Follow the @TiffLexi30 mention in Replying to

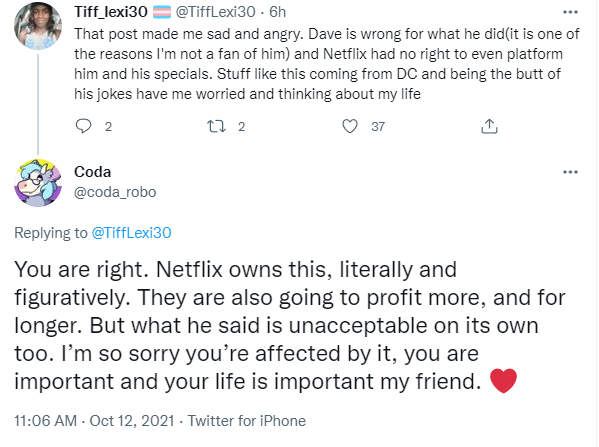click(x=131, y=233)
